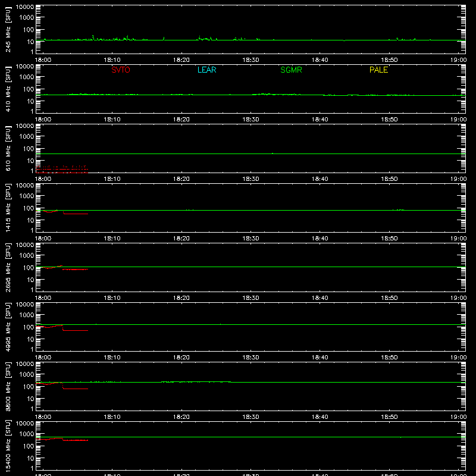Select the "15400 MHz [SFU]" axis title

pyautogui.click(x=8, y=446)
